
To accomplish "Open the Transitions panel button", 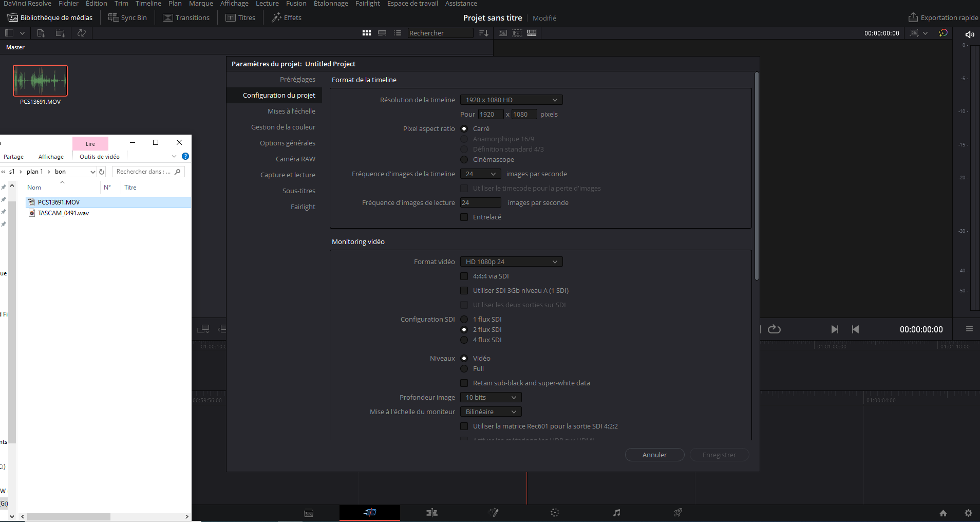I will pyautogui.click(x=186, y=17).
